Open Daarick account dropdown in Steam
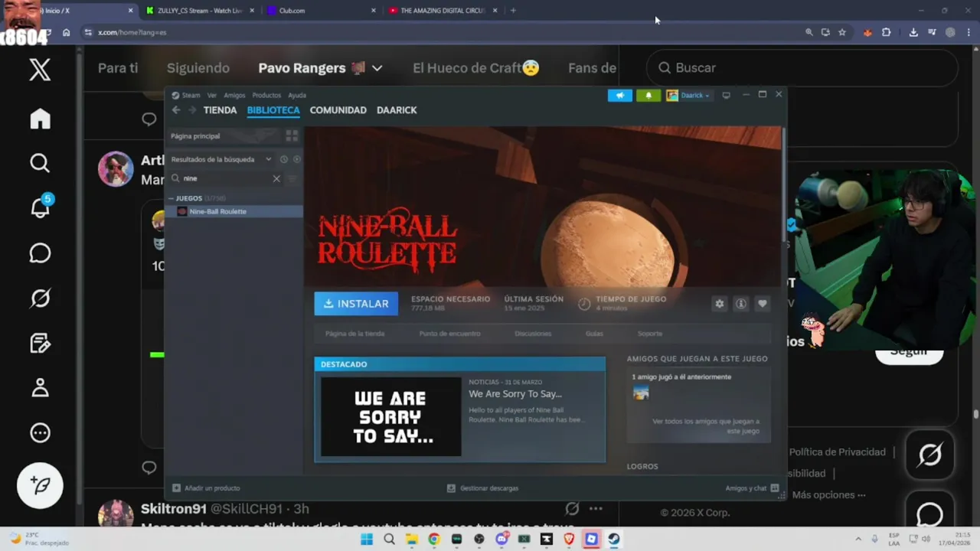 point(688,96)
